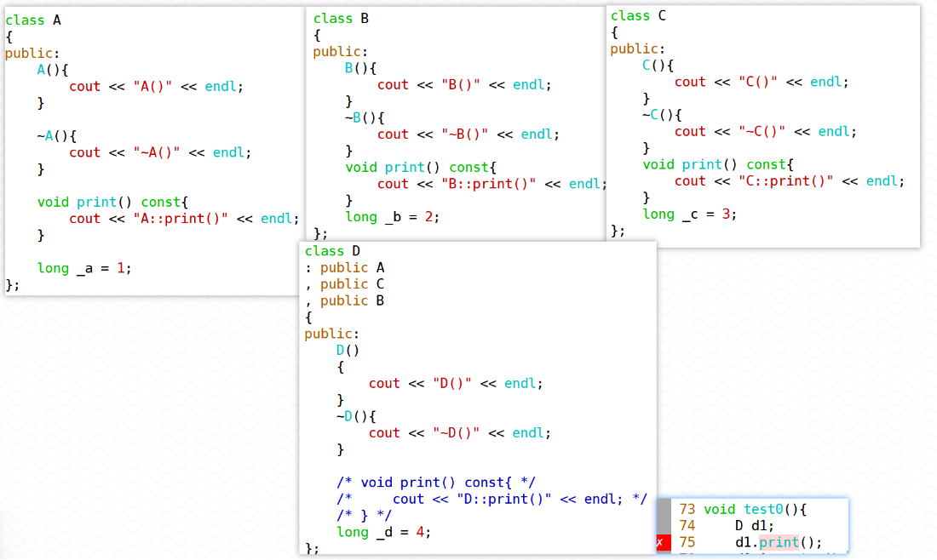Click the 'long _c = 3;' member line
937x560 pixels.
pyautogui.click(x=690, y=214)
